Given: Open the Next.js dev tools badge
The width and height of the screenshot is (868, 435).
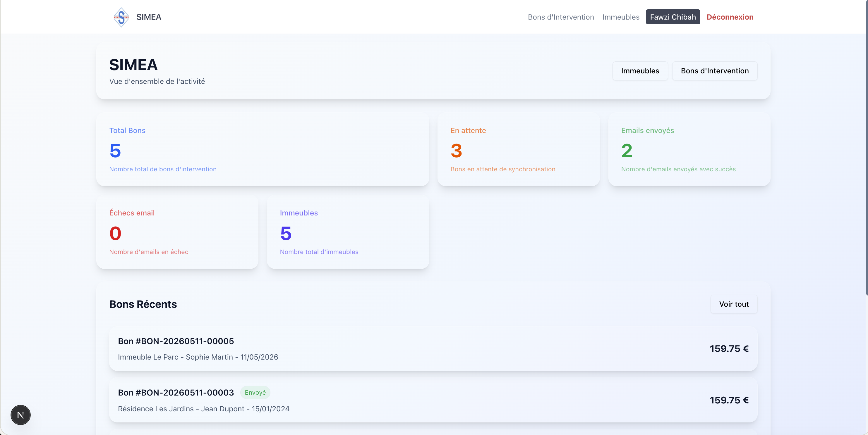Looking at the screenshot, I should click(20, 415).
